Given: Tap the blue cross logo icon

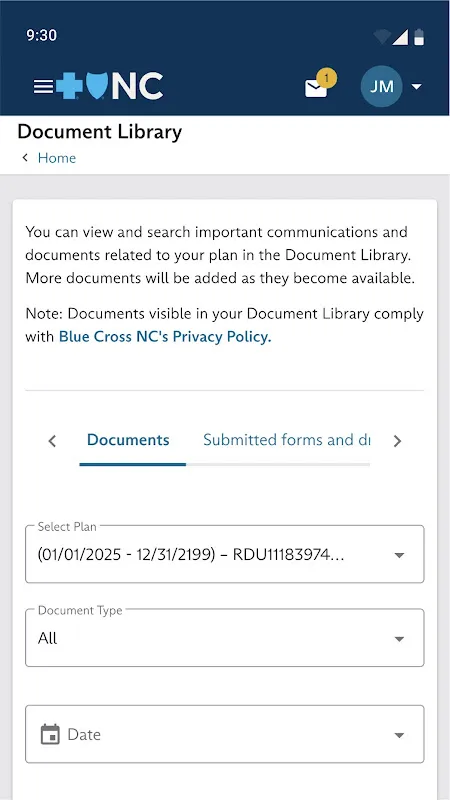Looking at the screenshot, I should point(69,86).
